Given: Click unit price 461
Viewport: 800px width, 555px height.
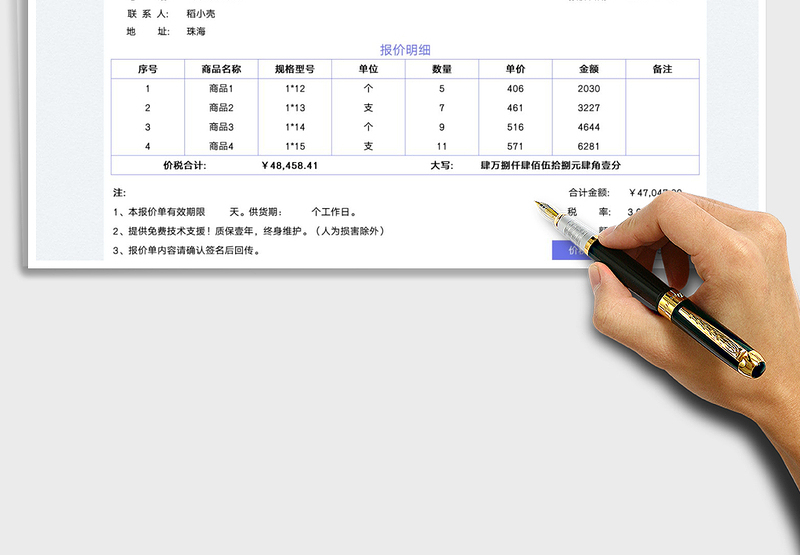Looking at the screenshot, I should click(515, 108).
